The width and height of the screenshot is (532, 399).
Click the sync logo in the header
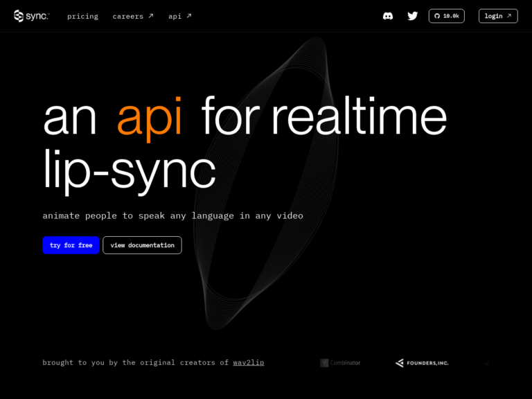point(32,16)
